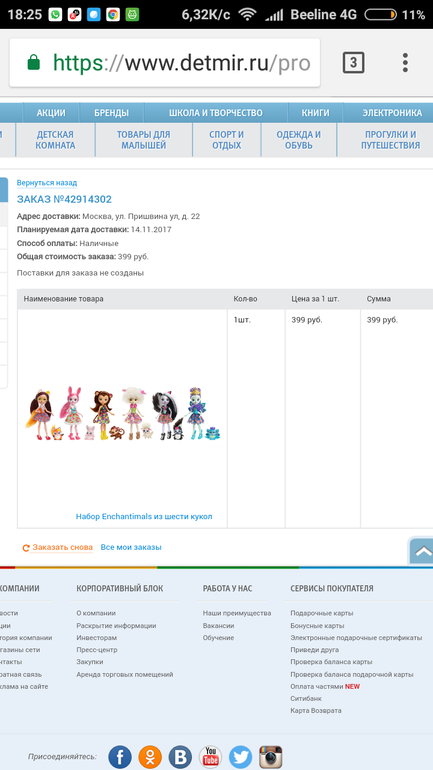Open the Odnoklassniki social icon

click(x=150, y=757)
